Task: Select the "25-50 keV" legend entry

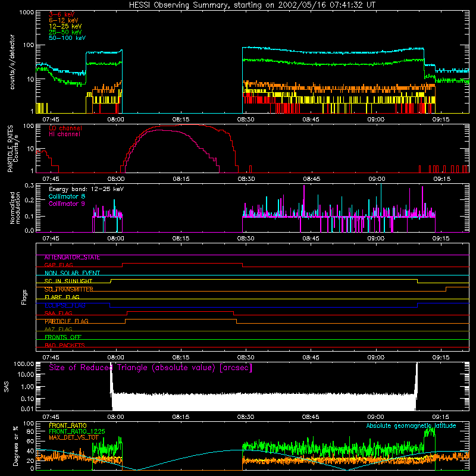Action: 65,32
